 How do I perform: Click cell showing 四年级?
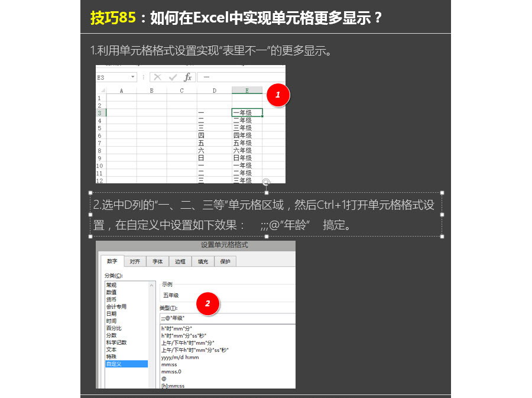[247, 135]
